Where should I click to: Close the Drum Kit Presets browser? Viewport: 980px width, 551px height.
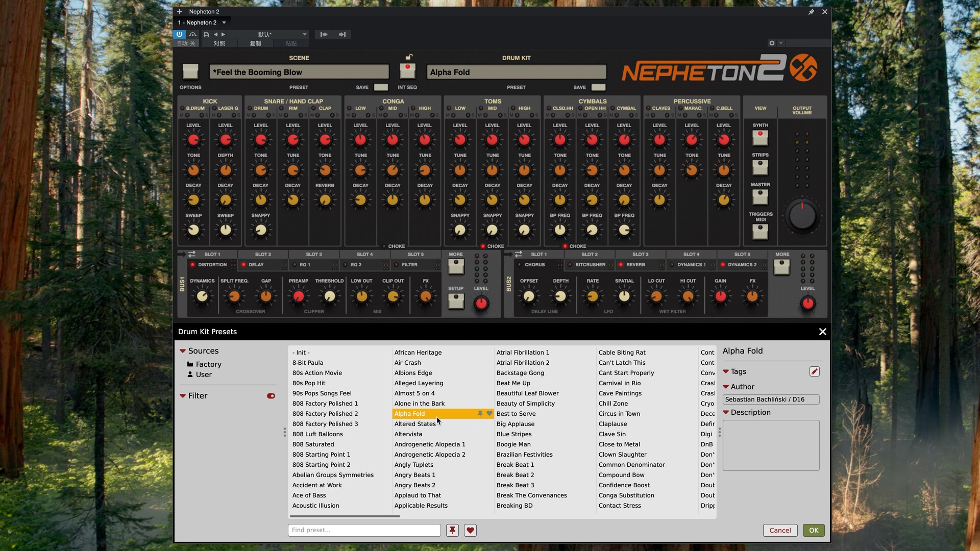[822, 332]
